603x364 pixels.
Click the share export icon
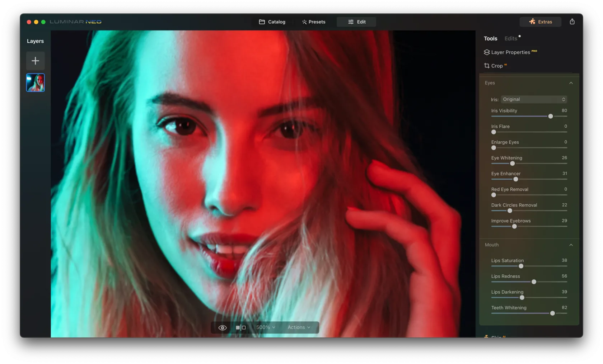(x=572, y=22)
